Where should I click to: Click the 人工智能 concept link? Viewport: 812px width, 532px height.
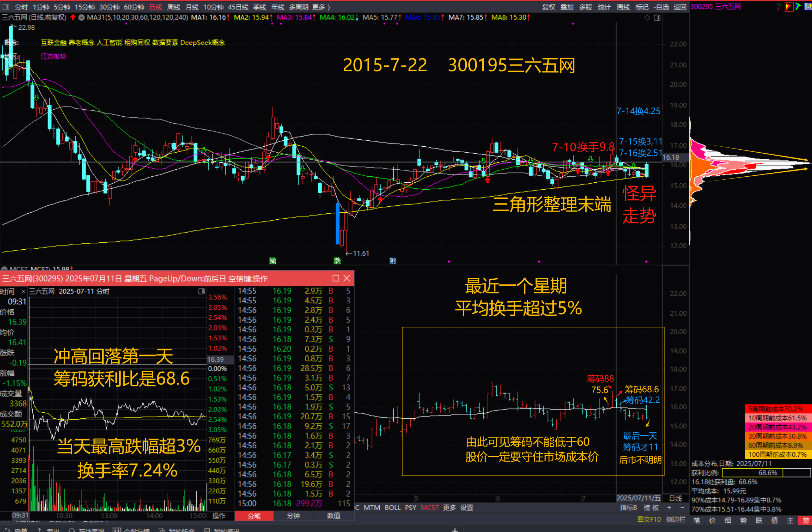coord(109,43)
